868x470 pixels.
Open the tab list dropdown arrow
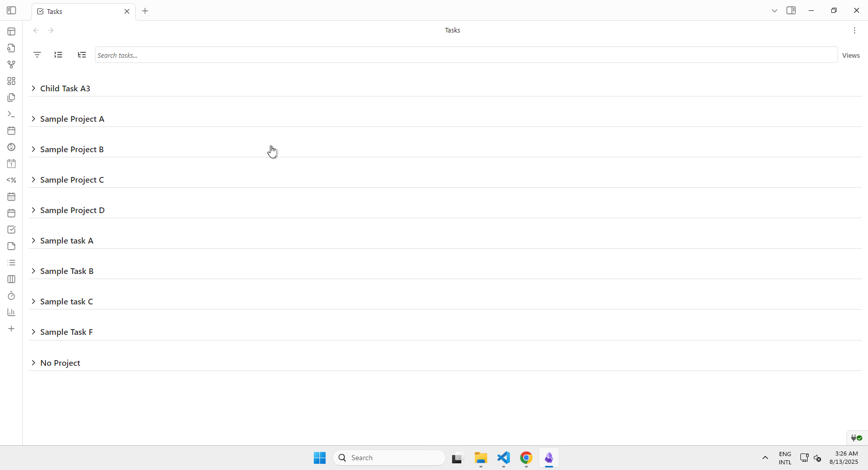[x=775, y=11]
